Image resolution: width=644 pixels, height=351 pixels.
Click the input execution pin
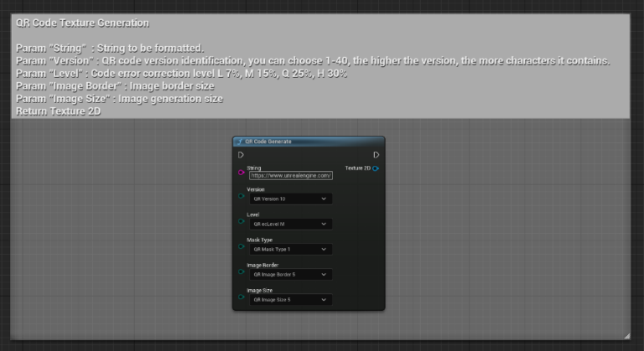point(241,155)
